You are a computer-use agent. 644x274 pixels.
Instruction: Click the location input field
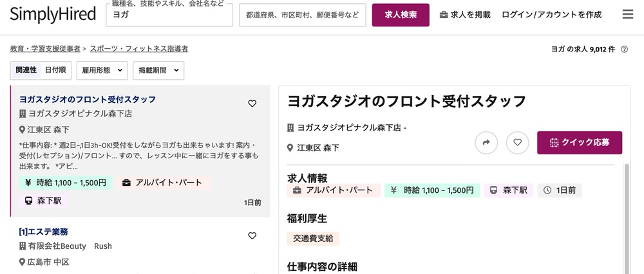pos(302,15)
